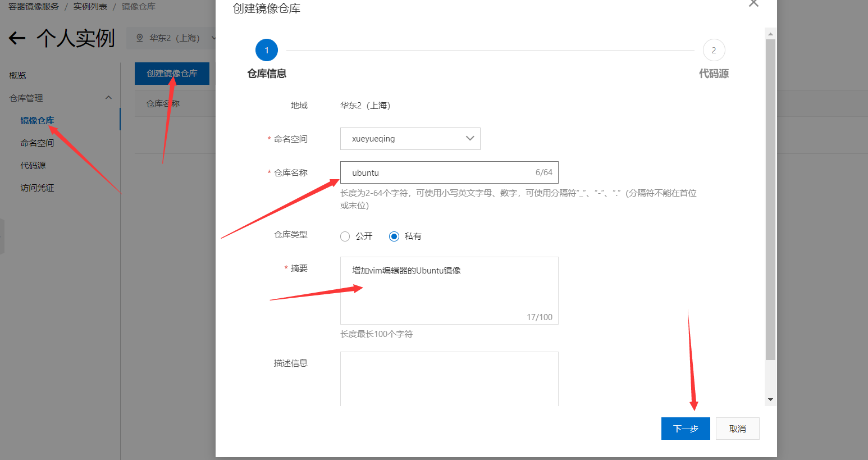Select the 公开 repository type radio
This screenshot has height=460, width=868.
[345, 236]
